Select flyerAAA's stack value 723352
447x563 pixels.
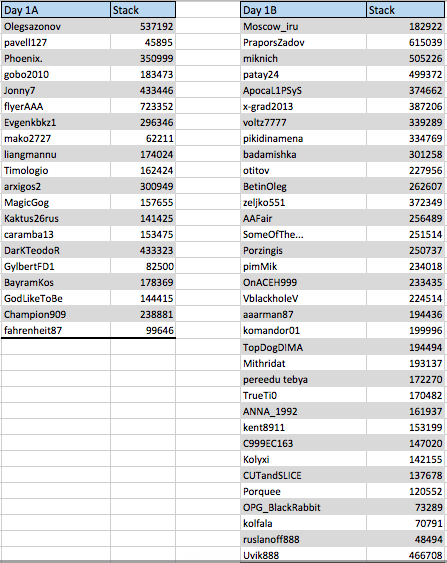(143, 106)
